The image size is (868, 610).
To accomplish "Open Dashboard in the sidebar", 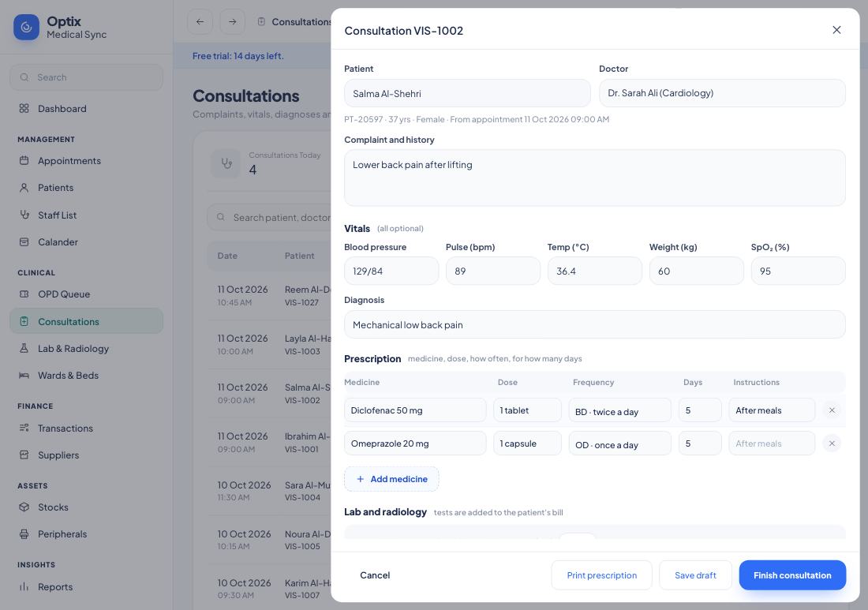I will pos(86,108).
